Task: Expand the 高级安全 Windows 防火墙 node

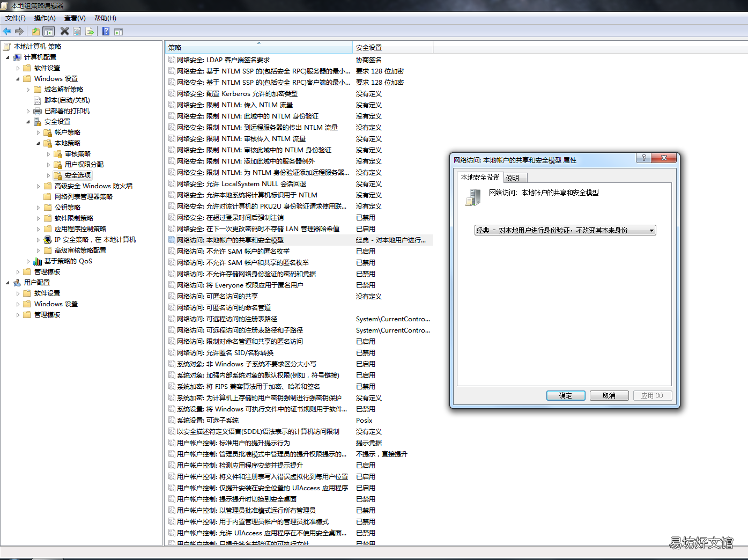Action: (x=38, y=186)
